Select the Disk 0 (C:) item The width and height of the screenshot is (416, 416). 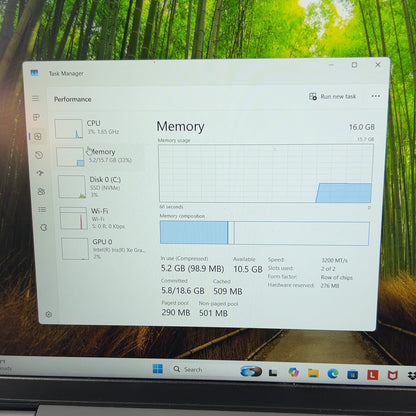coord(101,187)
